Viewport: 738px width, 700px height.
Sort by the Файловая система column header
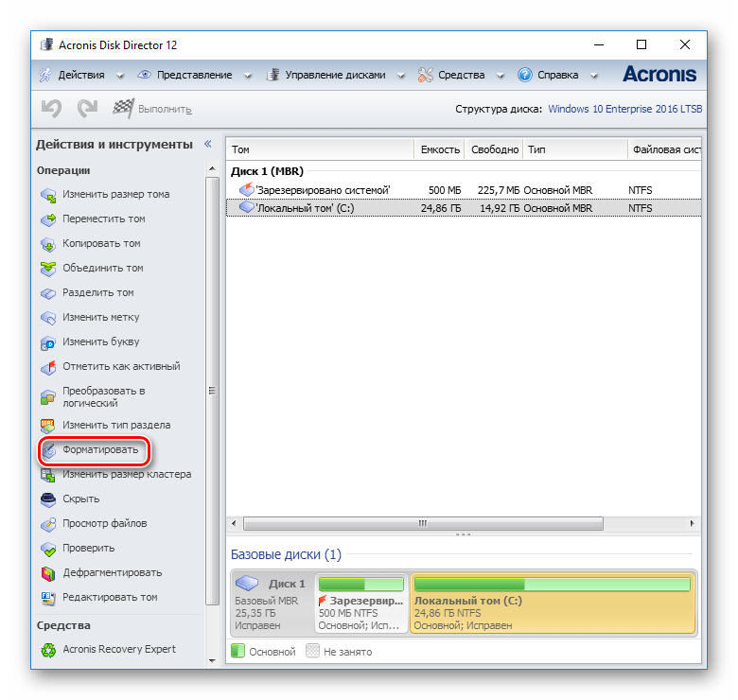tap(665, 149)
